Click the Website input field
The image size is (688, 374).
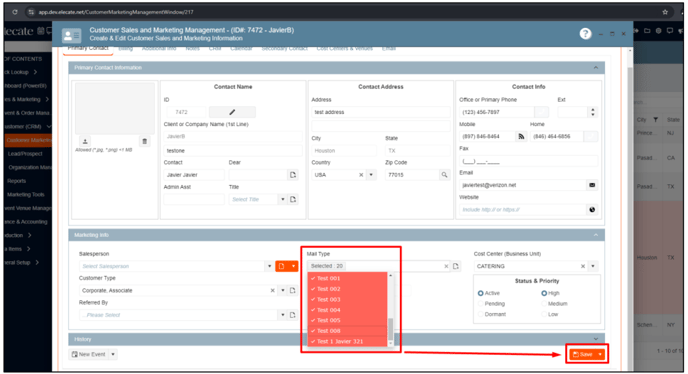coord(523,209)
